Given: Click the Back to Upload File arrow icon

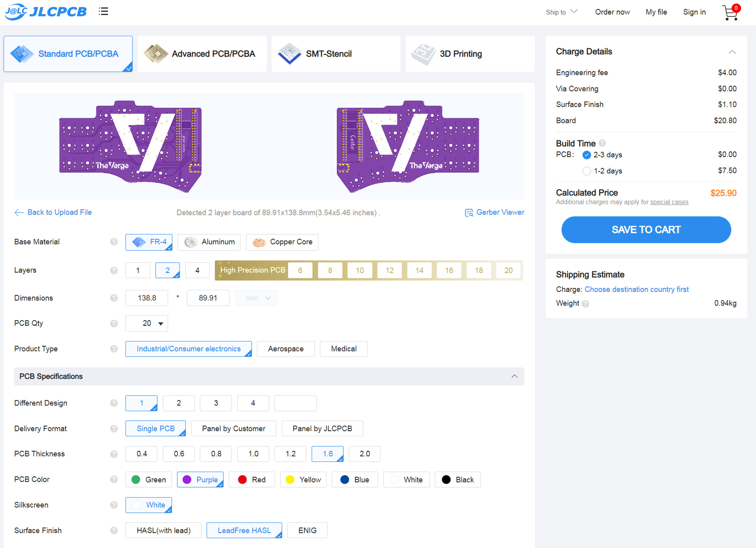Looking at the screenshot, I should pyautogui.click(x=18, y=212).
